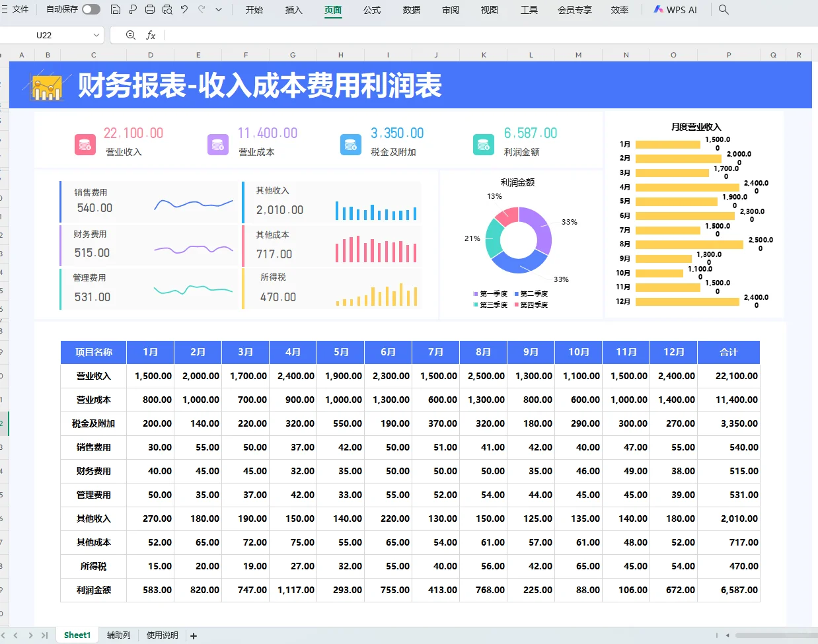Screen dimensions: 818x644
Task: Open the 视图 ribbon tab
Action: coord(490,10)
